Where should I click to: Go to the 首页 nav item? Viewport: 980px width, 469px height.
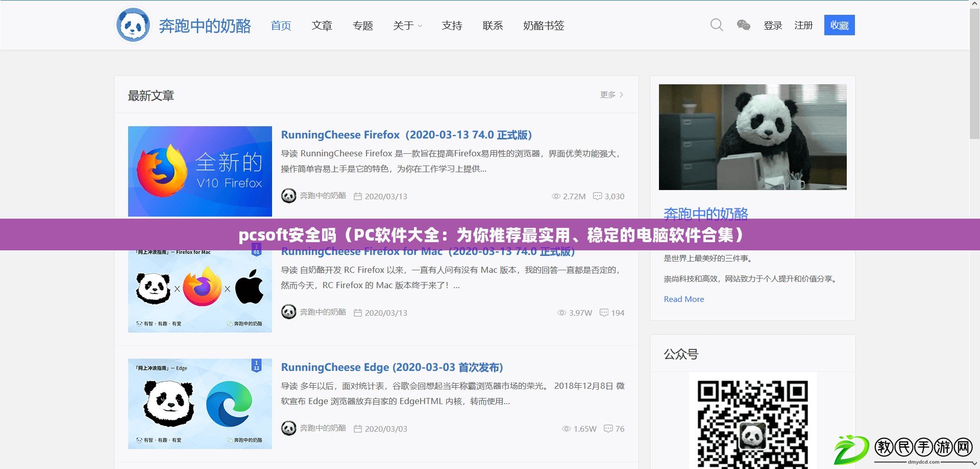coord(281,26)
